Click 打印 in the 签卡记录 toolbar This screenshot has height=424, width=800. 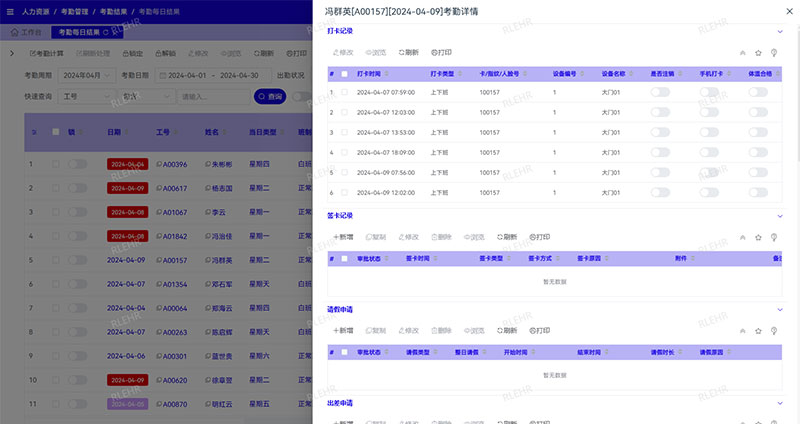pyautogui.click(x=539, y=237)
